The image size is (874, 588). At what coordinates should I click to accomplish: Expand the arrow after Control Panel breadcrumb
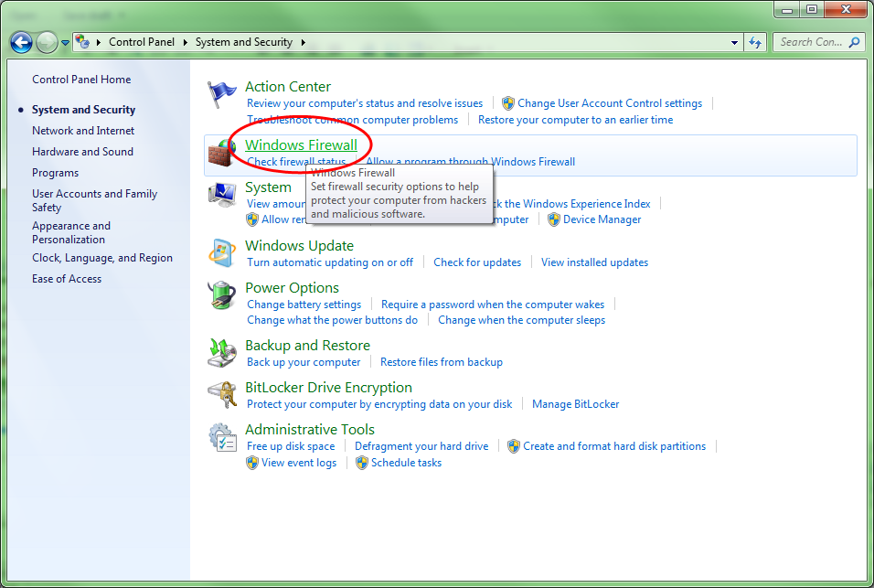[185, 42]
